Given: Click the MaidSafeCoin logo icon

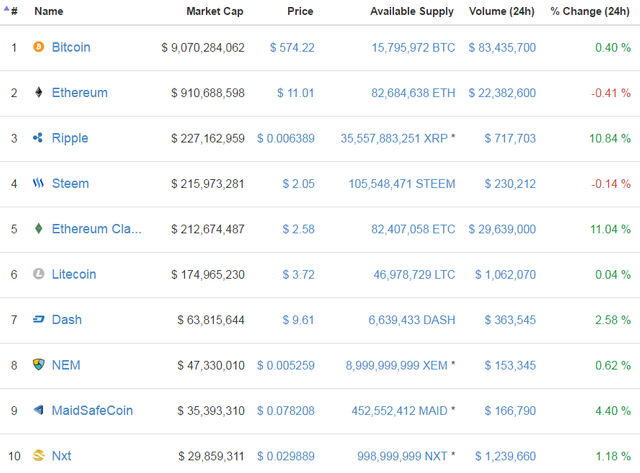Looking at the screenshot, I should coord(38,410).
